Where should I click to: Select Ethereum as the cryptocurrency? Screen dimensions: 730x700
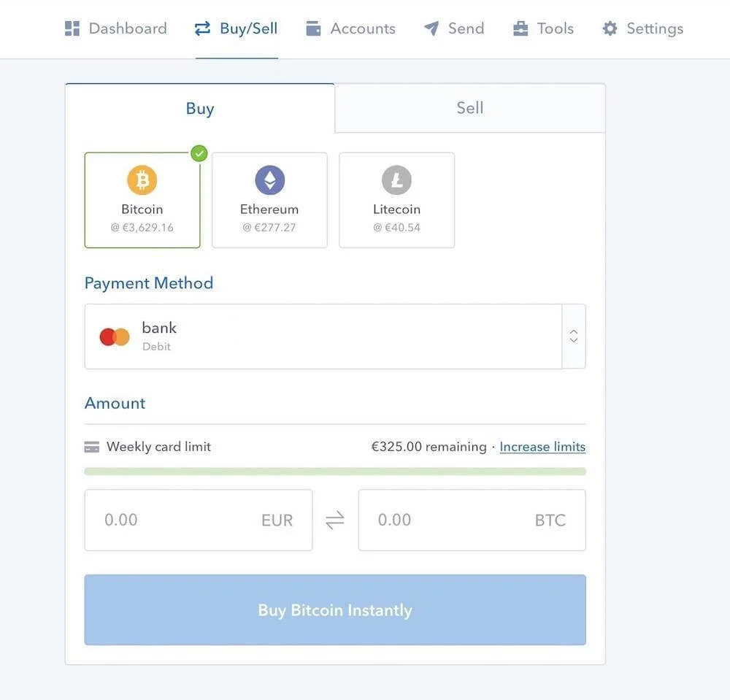(269, 200)
